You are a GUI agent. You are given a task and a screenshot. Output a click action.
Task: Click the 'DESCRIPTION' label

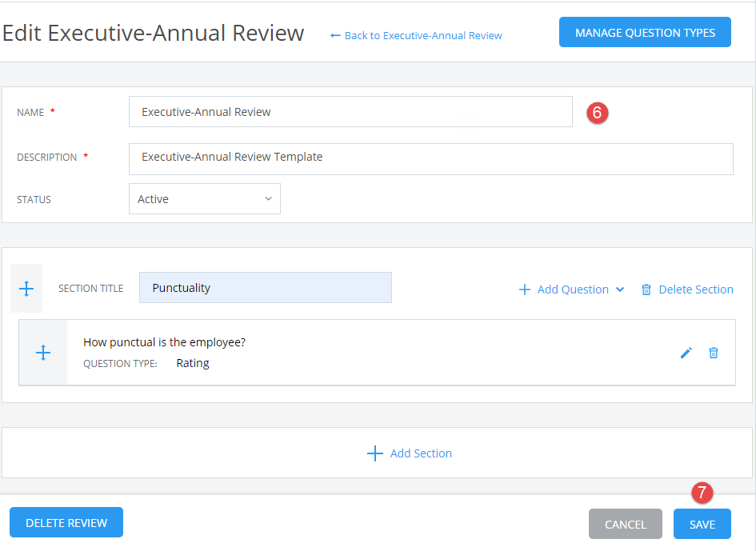[x=46, y=158]
